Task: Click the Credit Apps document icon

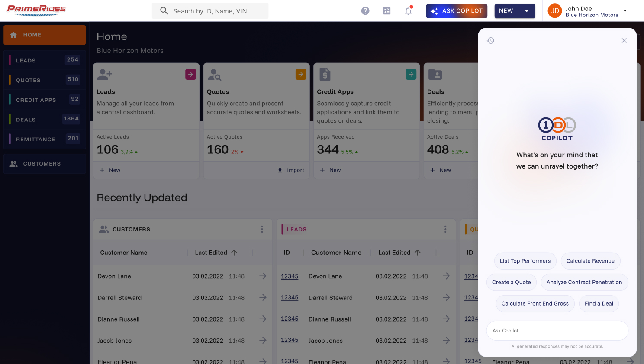Action: tap(325, 75)
